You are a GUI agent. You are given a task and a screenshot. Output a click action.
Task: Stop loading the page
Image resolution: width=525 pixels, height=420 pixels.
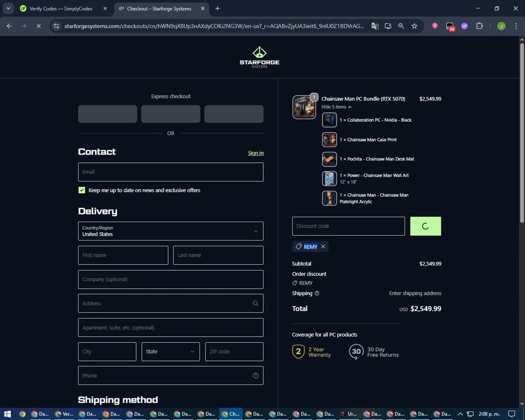38,26
